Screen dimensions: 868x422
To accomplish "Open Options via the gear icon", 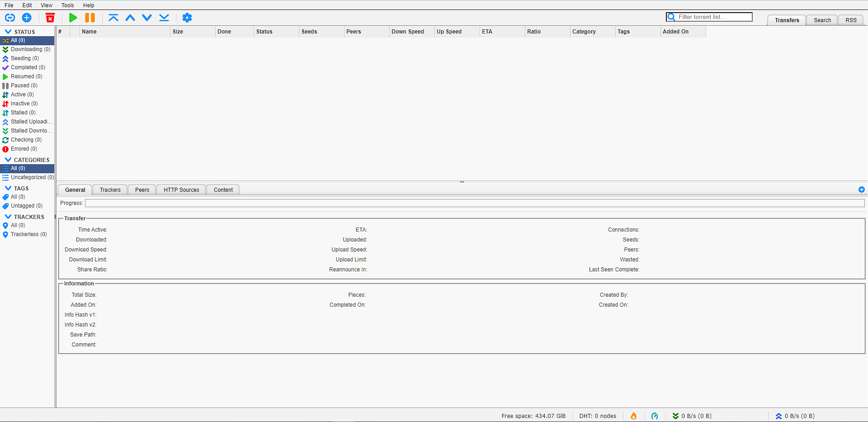I will click(x=187, y=18).
